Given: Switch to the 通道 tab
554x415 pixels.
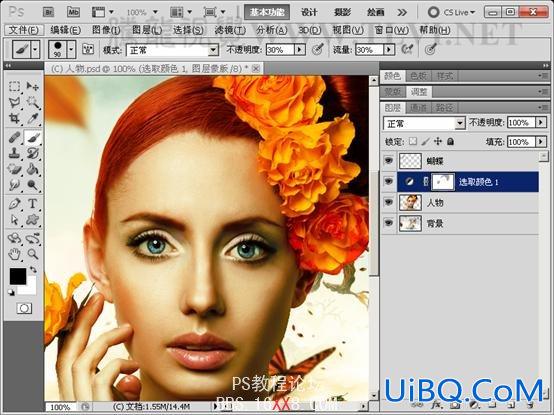Looking at the screenshot, I should (x=418, y=107).
